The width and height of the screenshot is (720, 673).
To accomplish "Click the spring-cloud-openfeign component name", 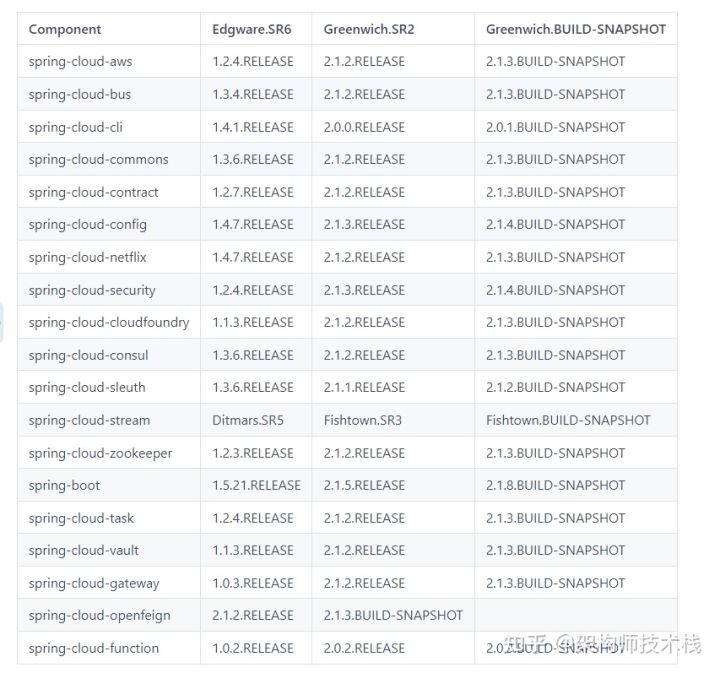I will [99, 615].
